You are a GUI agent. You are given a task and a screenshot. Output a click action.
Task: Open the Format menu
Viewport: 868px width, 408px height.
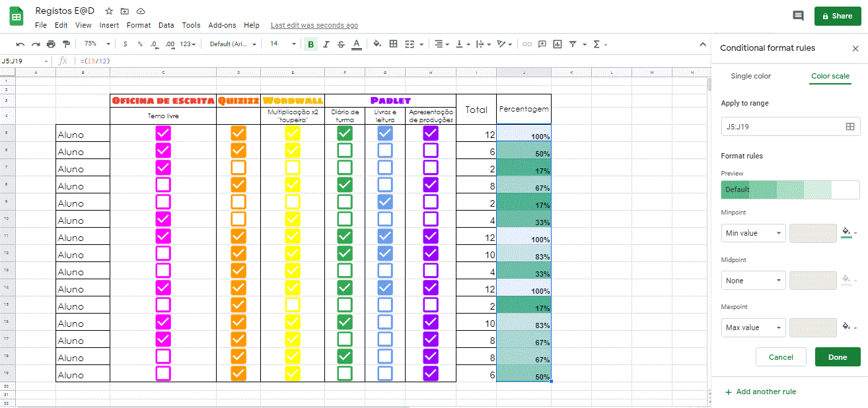tap(139, 25)
